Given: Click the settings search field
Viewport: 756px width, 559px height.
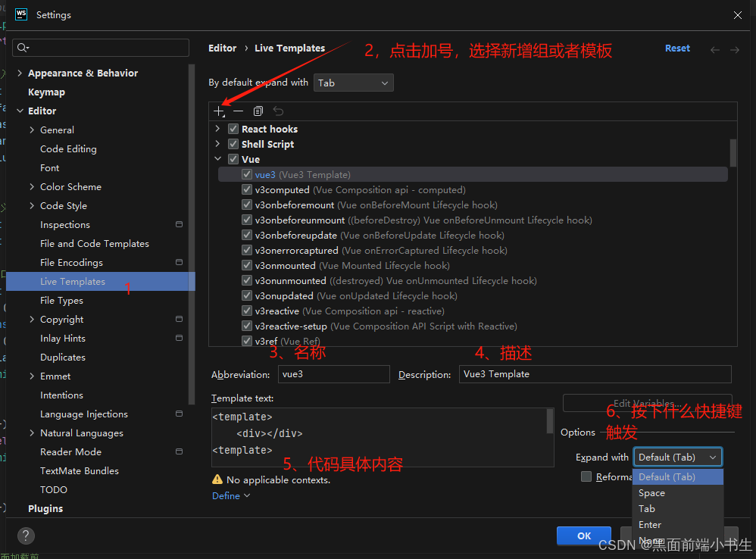Looking at the screenshot, I should click(x=101, y=48).
